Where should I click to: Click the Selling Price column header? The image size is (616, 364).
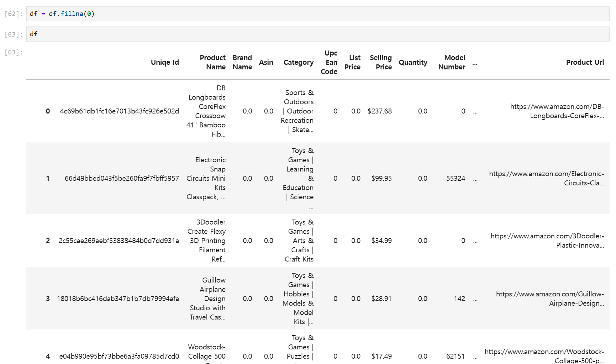pyautogui.click(x=380, y=62)
